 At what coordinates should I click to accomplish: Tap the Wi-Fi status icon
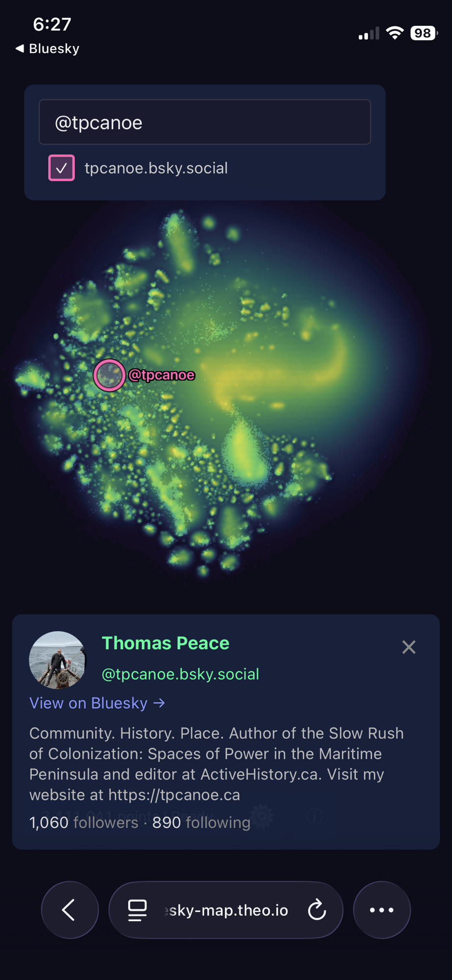[x=394, y=33]
